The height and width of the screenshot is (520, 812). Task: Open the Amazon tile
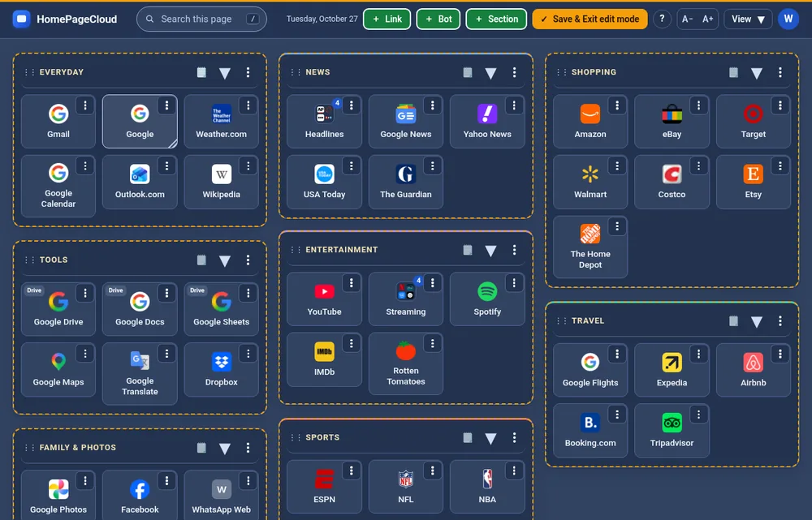[590, 122]
